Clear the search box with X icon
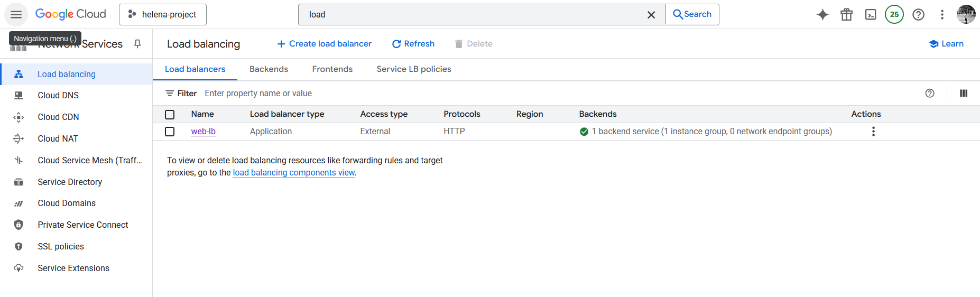This screenshot has height=297, width=980. (x=651, y=15)
